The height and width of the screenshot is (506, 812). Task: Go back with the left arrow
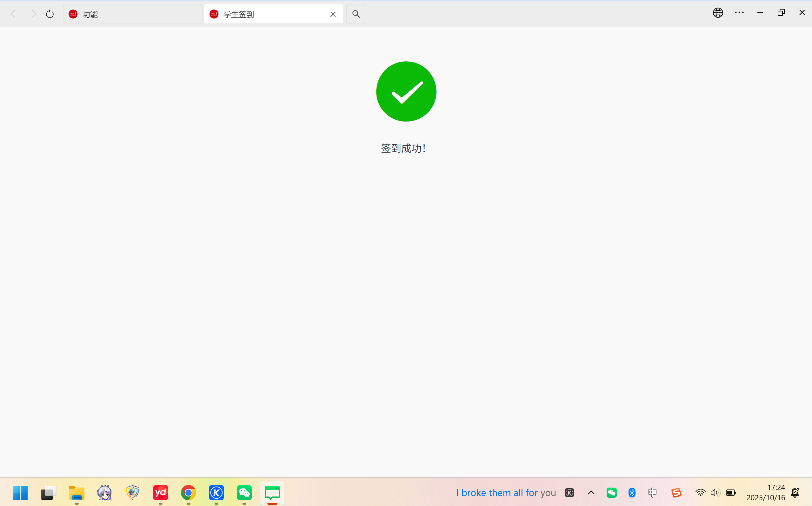pos(13,14)
